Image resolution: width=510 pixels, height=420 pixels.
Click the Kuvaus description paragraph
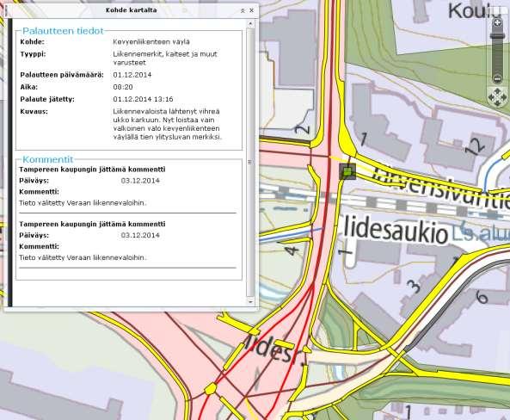pos(167,124)
